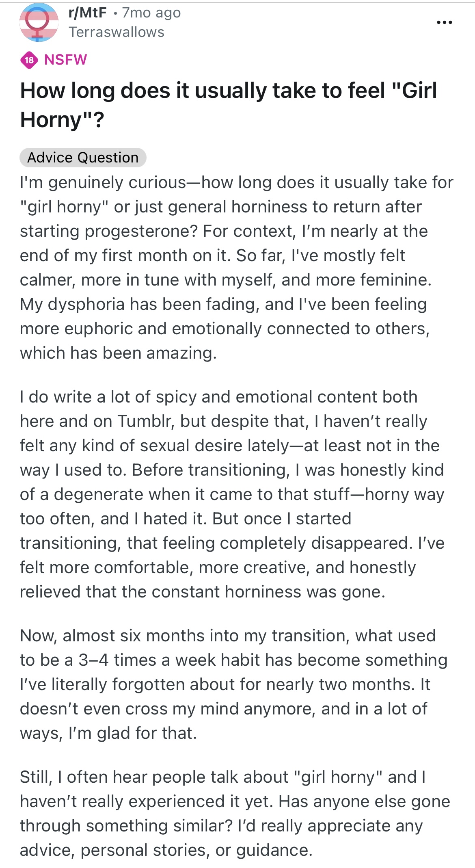Viewport: 475px width, 868px height.
Task: Click the "7mo ago" post timestamp
Action: [x=151, y=13]
